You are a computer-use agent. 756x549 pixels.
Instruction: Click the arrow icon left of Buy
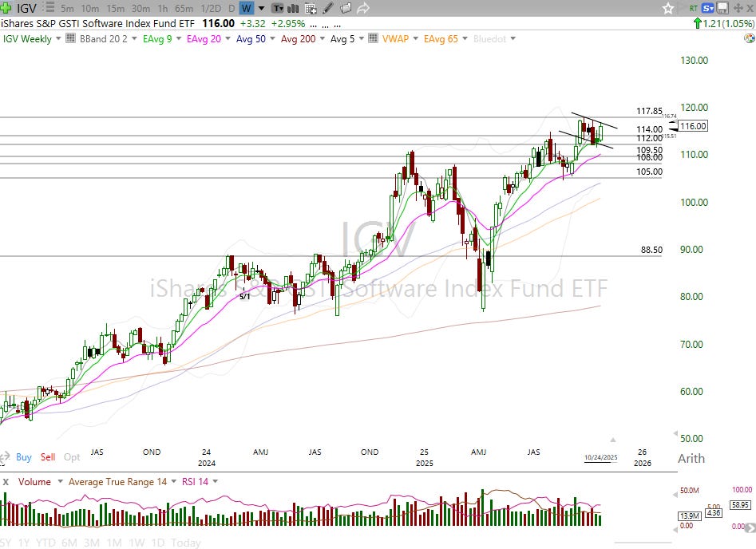[x=5, y=457]
